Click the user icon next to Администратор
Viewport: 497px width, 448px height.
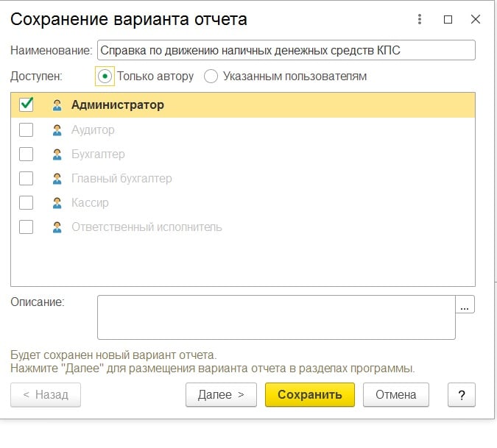click(x=57, y=105)
